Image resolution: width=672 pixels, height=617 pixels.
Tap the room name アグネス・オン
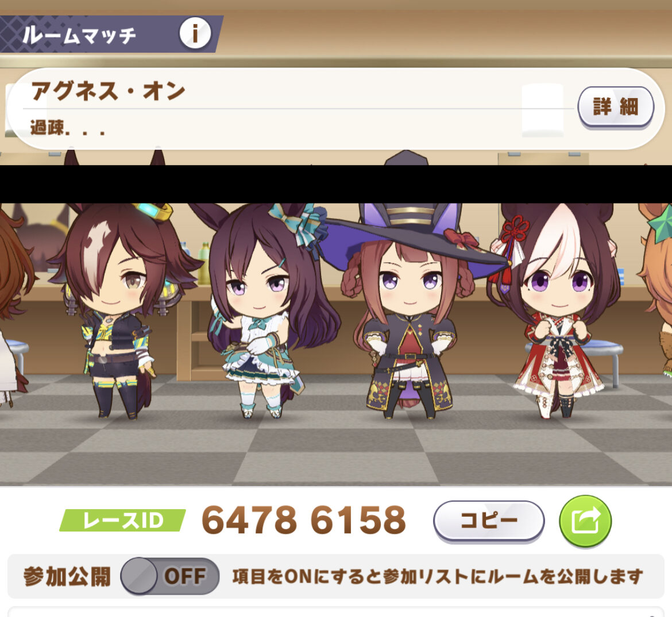coord(108,91)
